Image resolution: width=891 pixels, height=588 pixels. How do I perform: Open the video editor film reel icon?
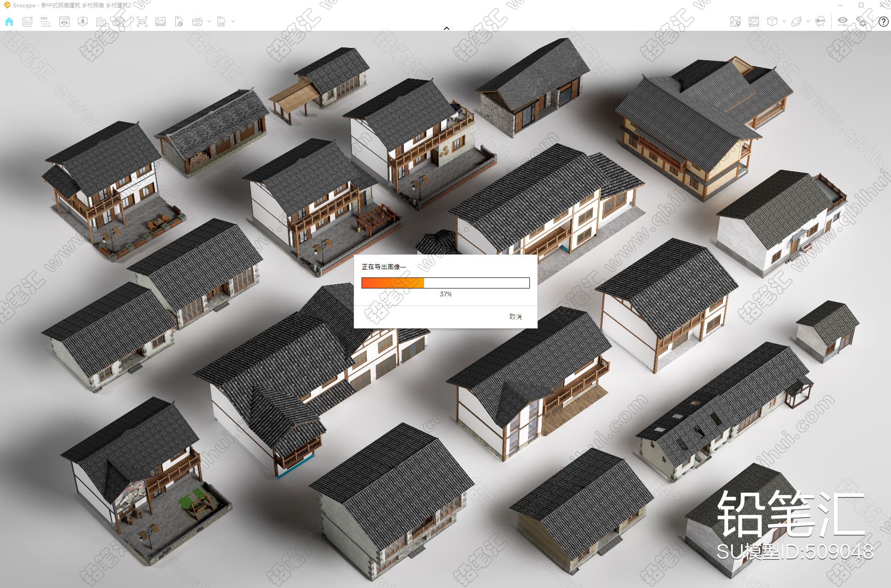(120, 22)
